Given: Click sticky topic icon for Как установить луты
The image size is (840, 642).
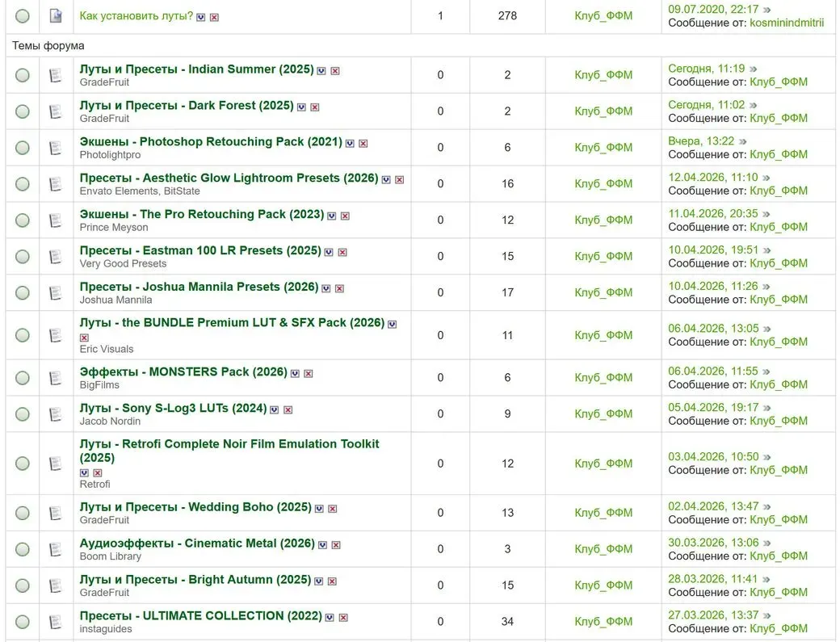Looking at the screenshot, I should click(x=55, y=15).
